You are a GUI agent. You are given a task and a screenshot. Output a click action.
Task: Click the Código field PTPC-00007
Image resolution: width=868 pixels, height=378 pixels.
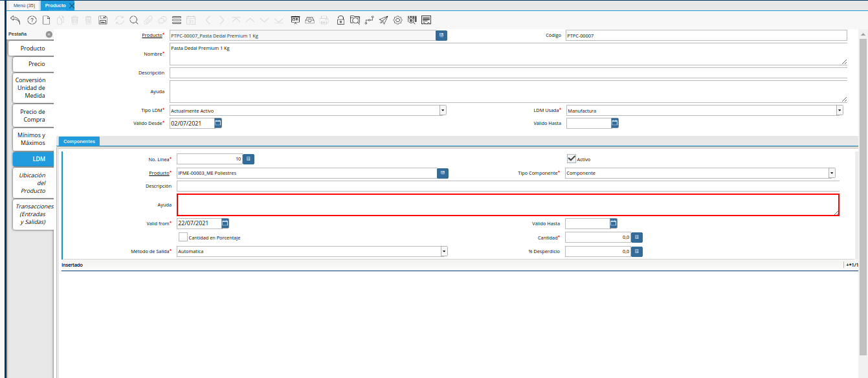pos(706,36)
